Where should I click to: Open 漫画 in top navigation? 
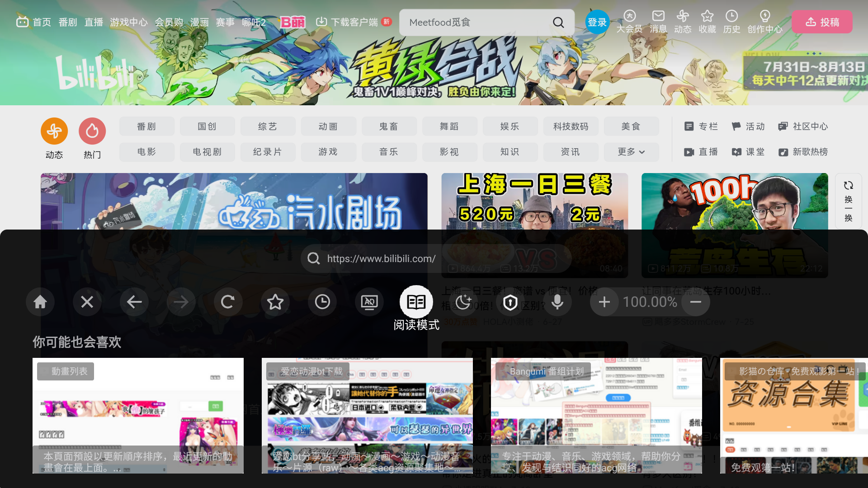[199, 22]
